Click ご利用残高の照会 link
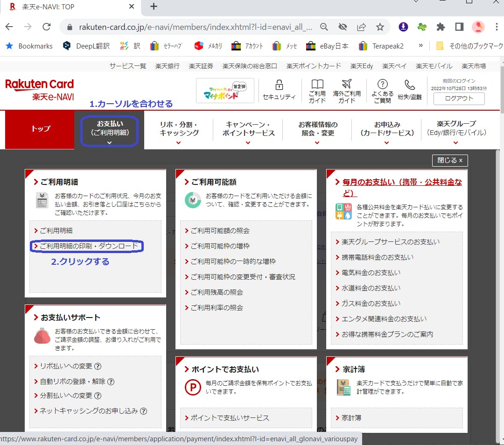Screen dimensions: 504x445 click(x=217, y=292)
